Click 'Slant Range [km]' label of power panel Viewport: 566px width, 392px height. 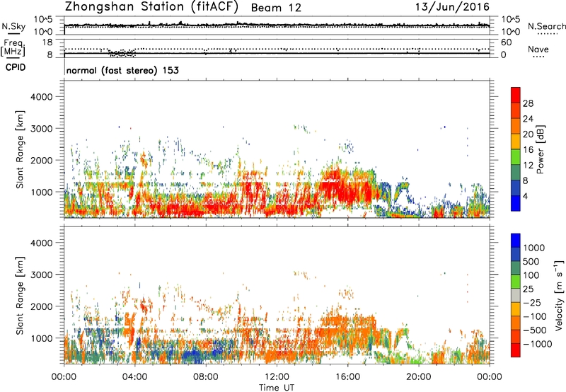(20, 149)
